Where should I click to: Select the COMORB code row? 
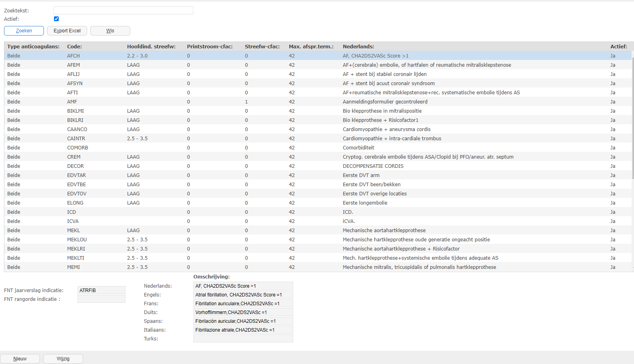click(318, 148)
